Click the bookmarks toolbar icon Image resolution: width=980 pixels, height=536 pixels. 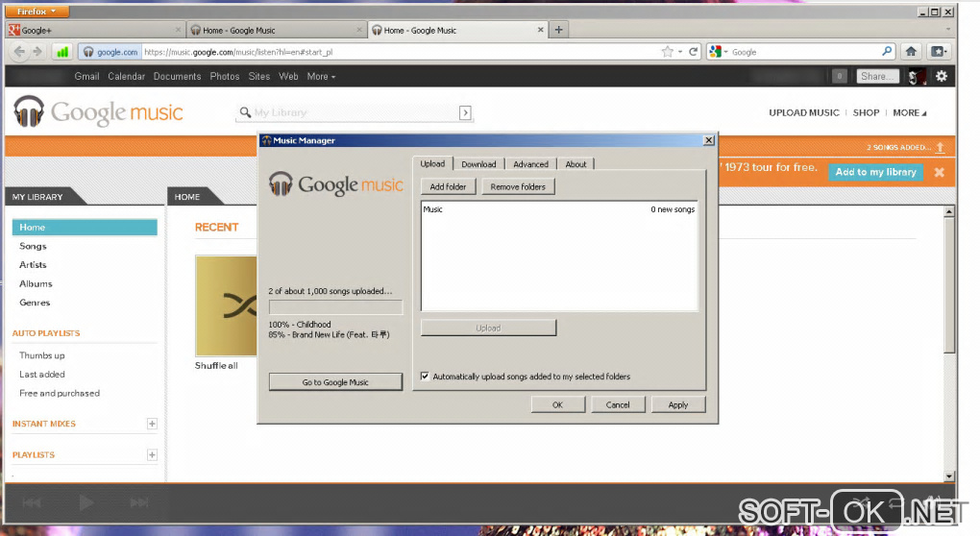click(939, 52)
